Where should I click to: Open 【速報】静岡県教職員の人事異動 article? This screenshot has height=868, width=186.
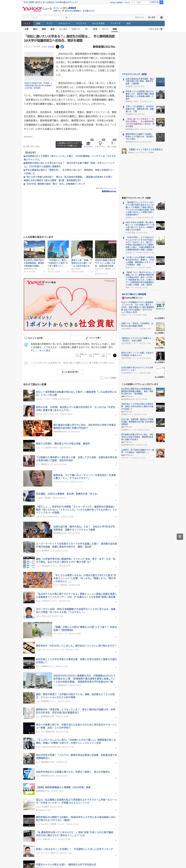pos(63,787)
